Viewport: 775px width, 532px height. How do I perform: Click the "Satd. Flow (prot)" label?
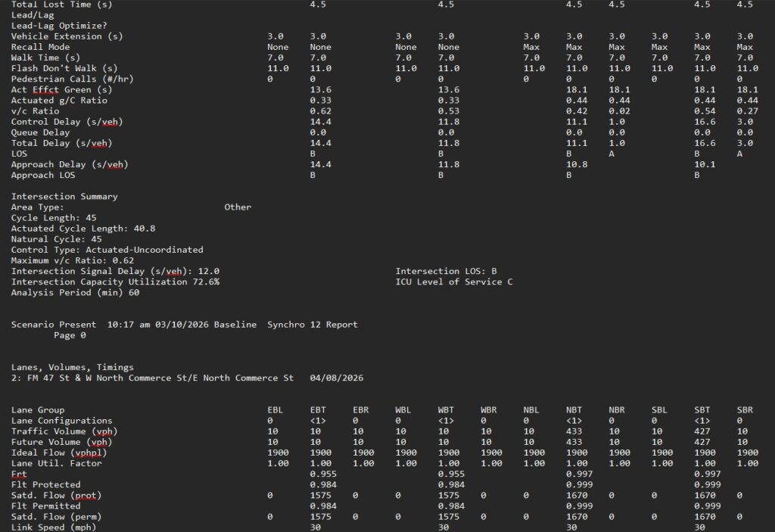[56, 496]
